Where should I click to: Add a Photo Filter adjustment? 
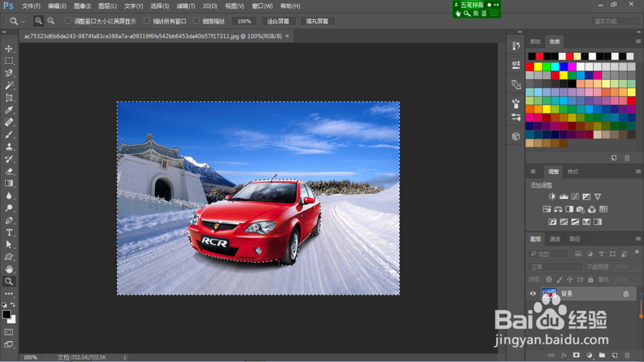(580, 209)
